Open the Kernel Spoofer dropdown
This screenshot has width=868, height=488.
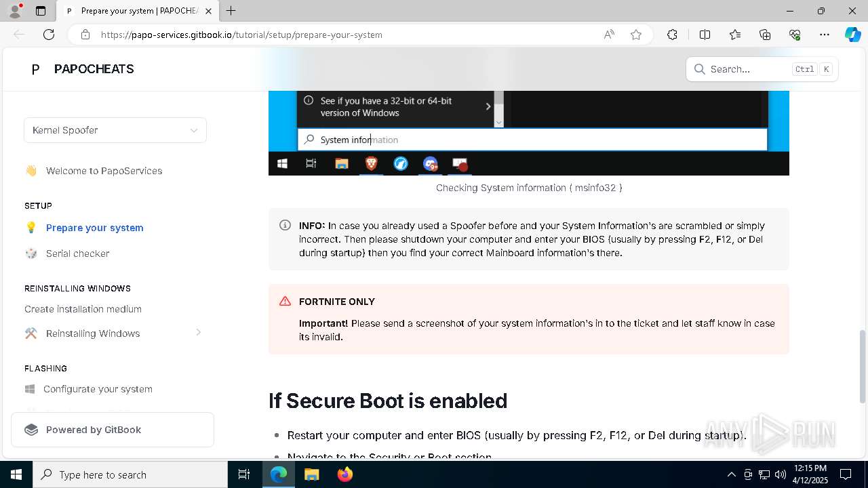[115, 130]
